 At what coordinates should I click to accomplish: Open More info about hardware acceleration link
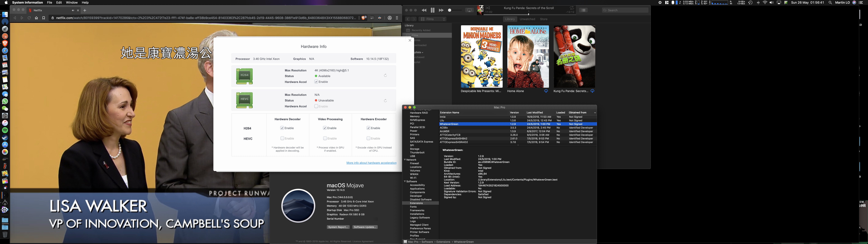pos(371,163)
